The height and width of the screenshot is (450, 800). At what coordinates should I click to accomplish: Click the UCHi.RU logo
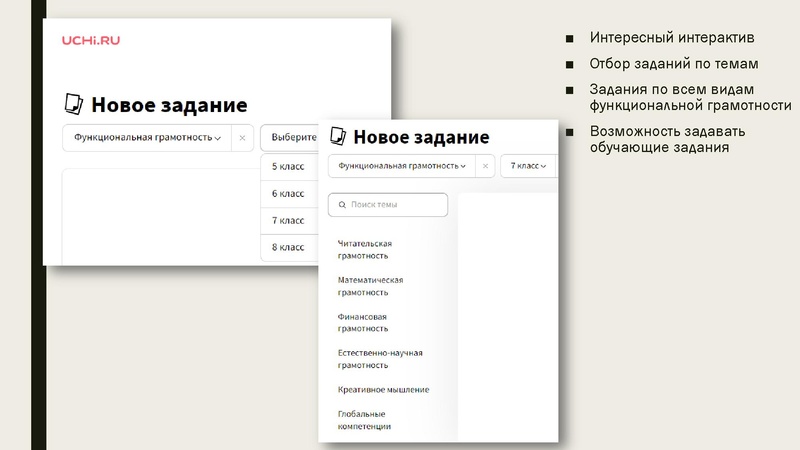[x=91, y=40]
